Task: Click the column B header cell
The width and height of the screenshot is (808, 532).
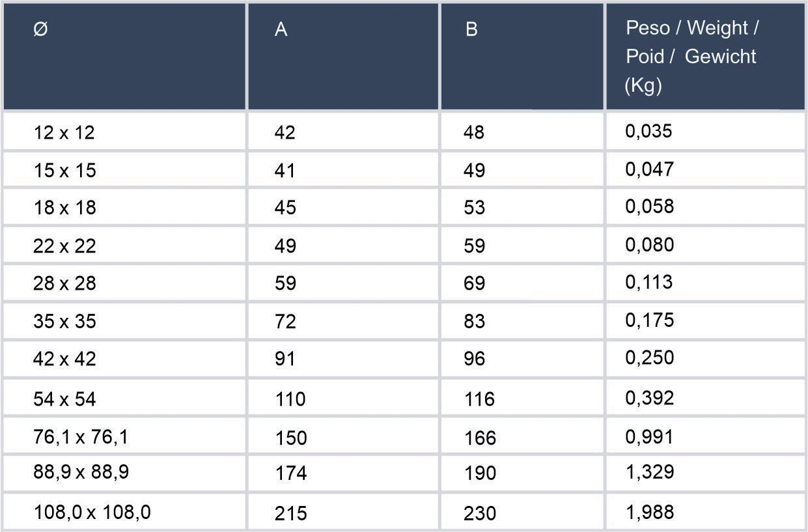Action: 472,30
